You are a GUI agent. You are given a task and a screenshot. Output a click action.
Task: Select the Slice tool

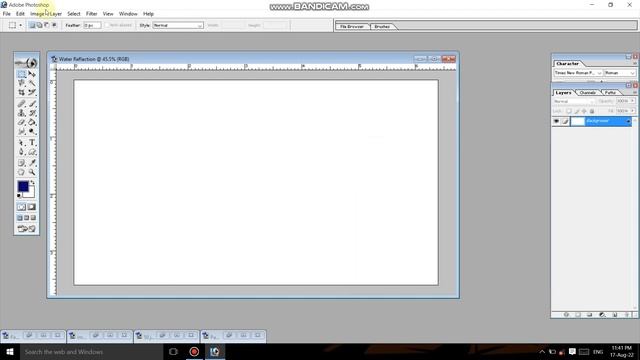(x=32, y=92)
